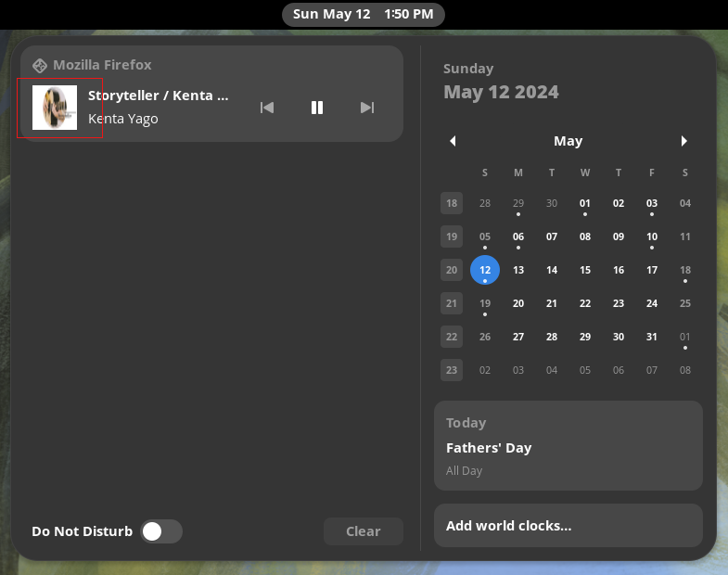Click the top bar clock Sun May 12

click(x=364, y=15)
